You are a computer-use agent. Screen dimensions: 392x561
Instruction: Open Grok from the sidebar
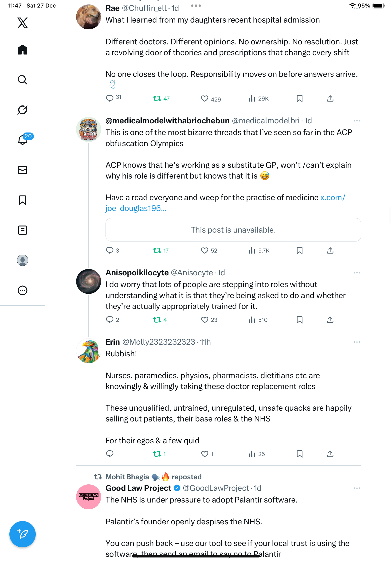tap(23, 110)
